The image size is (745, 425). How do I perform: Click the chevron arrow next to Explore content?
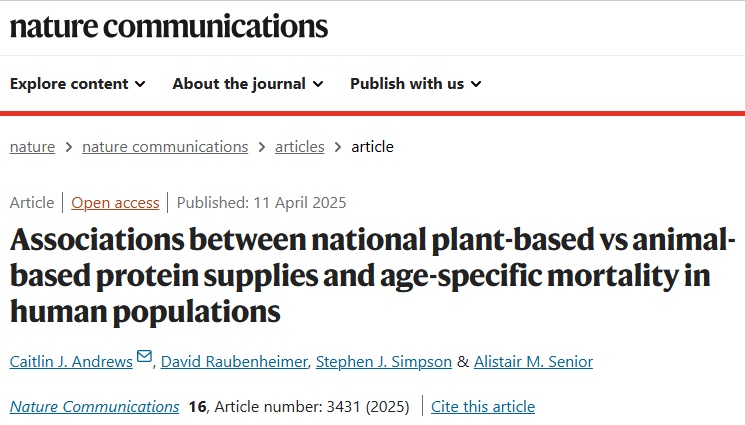pos(140,85)
